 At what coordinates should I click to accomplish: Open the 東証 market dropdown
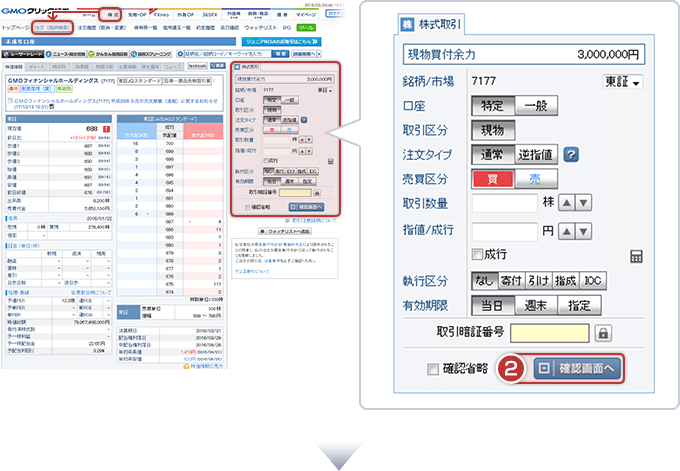(625, 80)
